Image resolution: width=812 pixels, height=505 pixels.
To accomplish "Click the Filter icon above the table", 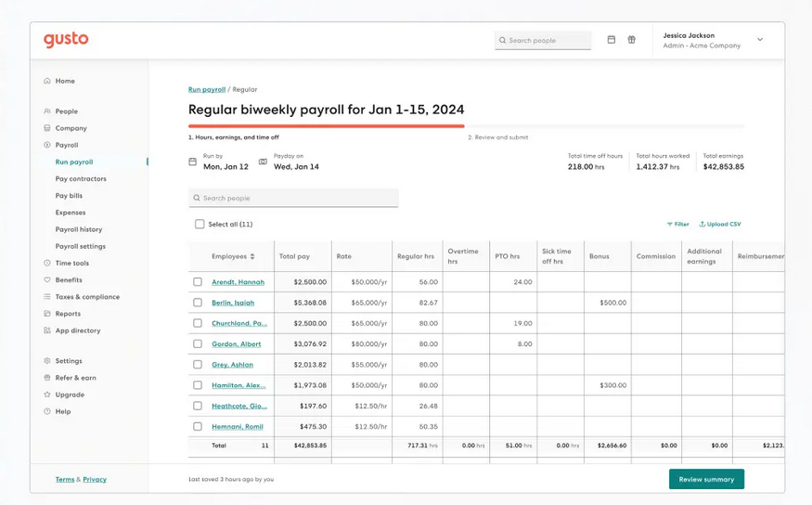I will click(670, 225).
